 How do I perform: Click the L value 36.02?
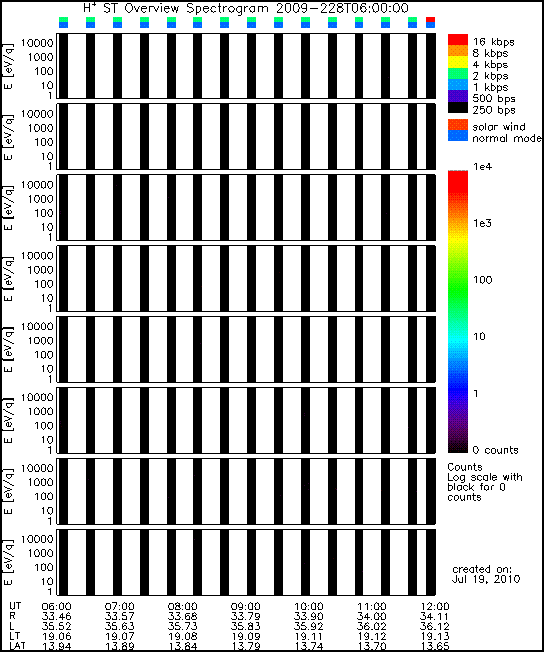click(x=372, y=627)
